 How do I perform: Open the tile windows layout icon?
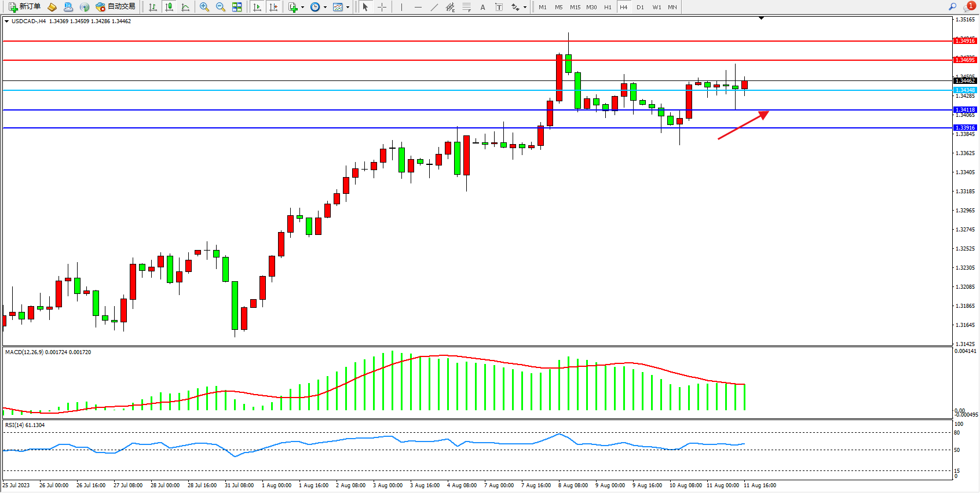[x=237, y=7]
